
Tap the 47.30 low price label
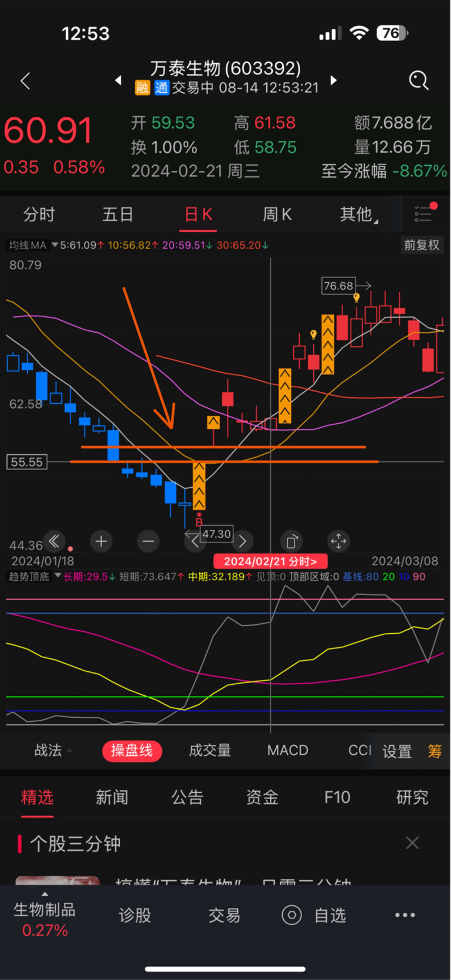click(x=216, y=534)
